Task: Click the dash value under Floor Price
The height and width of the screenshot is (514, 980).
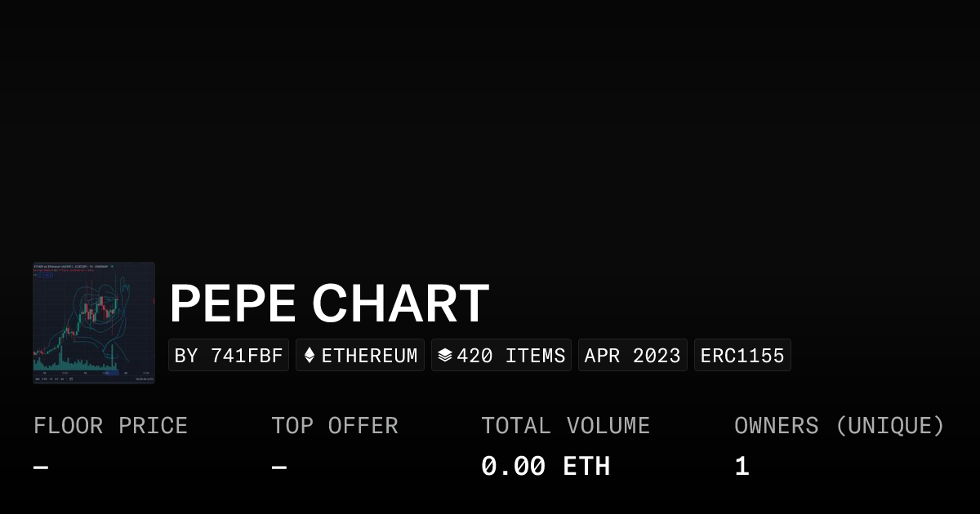Action: (x=41, y=467)
